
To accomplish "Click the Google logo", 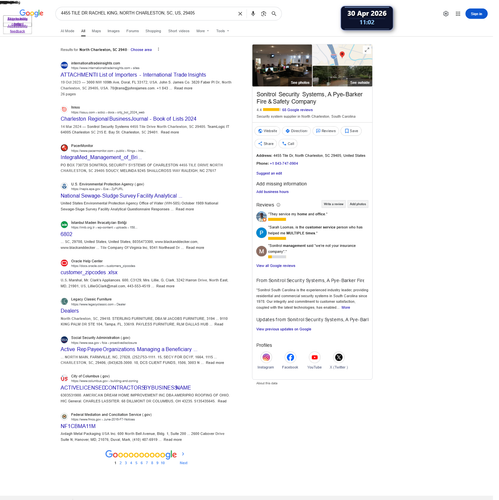I will pos(31,13).
